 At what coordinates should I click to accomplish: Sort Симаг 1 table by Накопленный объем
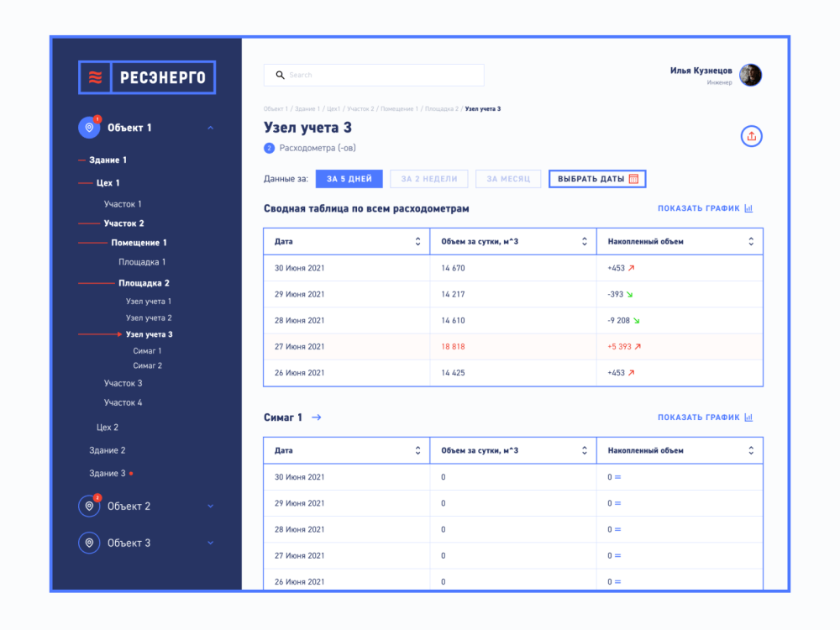click(x=751, y=450)
